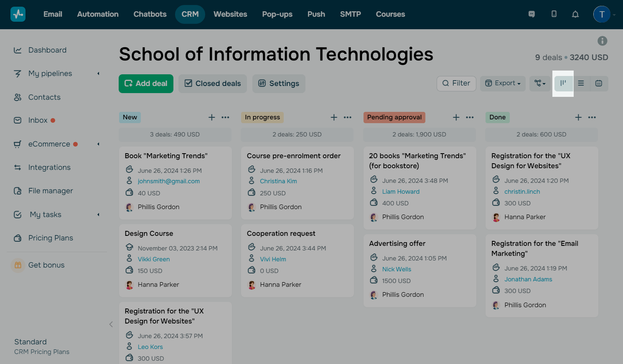Open the chat support icon in header
This screenshot has height=364, width=623.
pyautogui.click(x=531, y=14)
